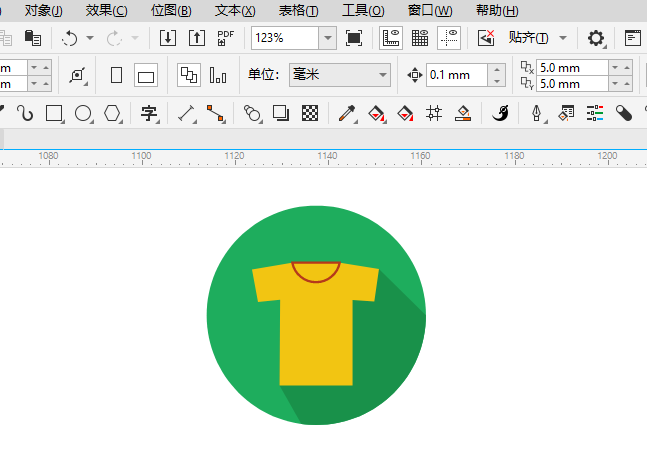Select the Freehand curve tool

(x=25, y=113)
